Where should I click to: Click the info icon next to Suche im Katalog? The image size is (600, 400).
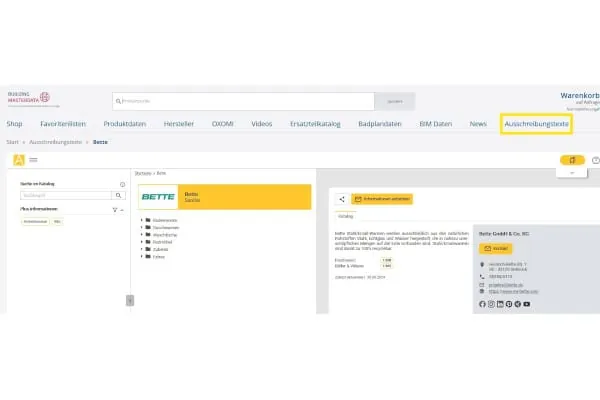122,184
